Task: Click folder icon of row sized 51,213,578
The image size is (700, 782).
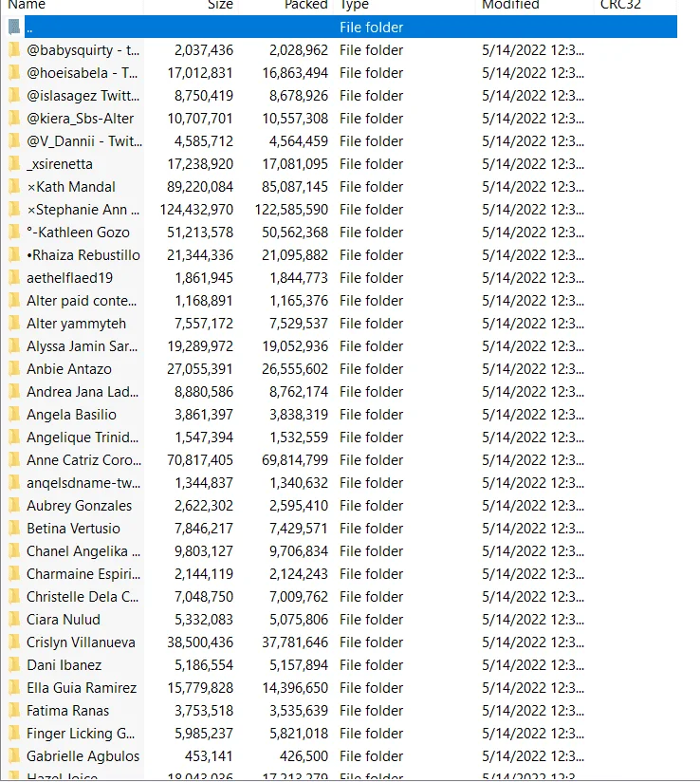Action: (14, 232)
